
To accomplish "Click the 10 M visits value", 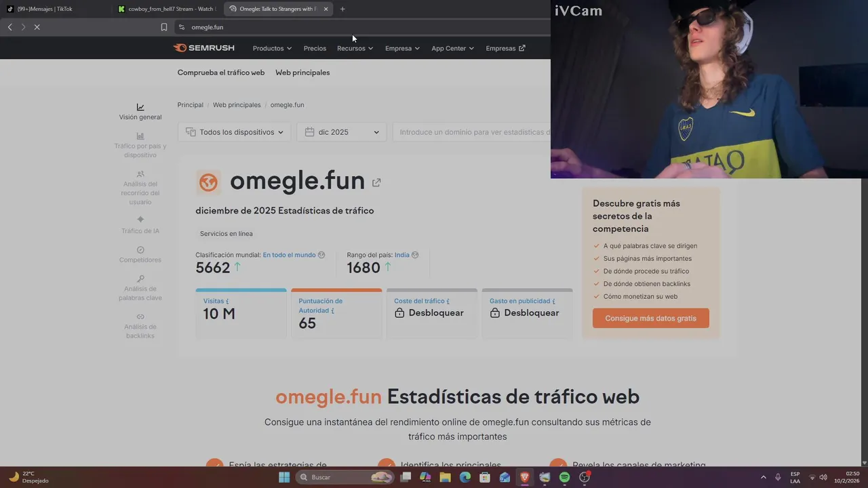I will pyautogui.click(x=219, y=314).
